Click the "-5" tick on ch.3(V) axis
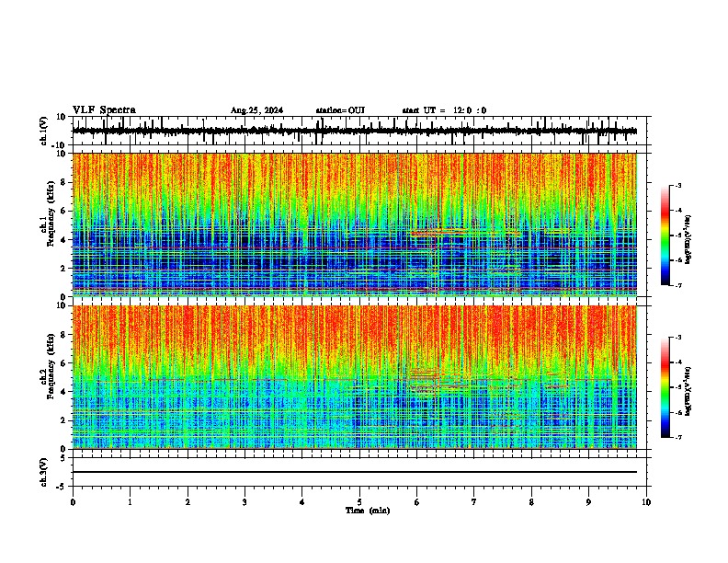Image resolution: width=728 pixels, height=563 pixels. 63,487
